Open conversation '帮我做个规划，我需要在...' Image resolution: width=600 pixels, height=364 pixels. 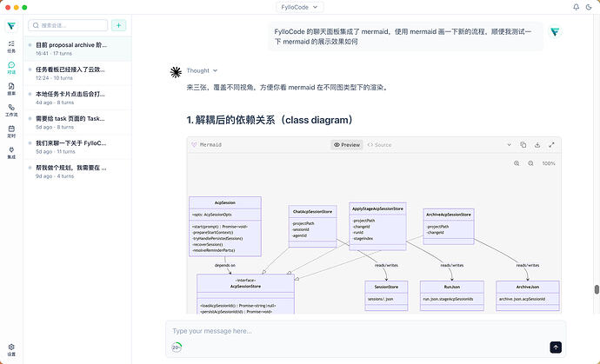77,171
